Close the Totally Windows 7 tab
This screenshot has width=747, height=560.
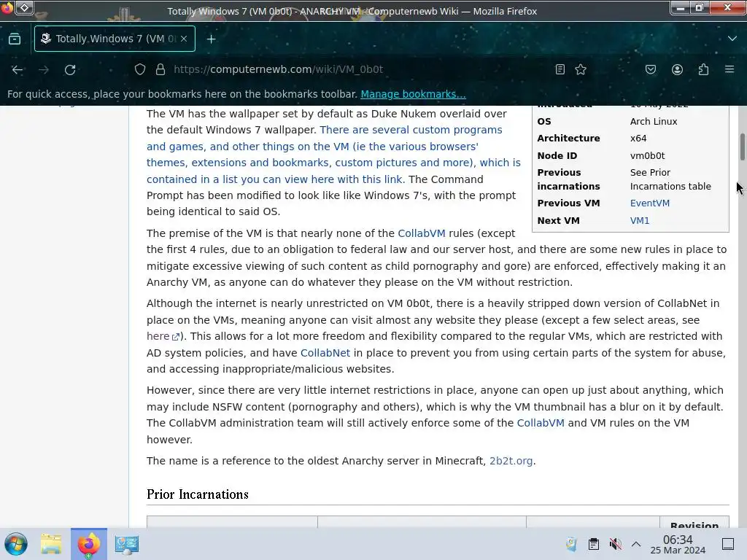click(x=184, y=39)
